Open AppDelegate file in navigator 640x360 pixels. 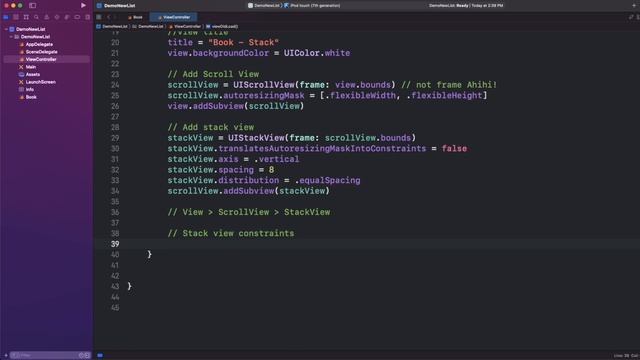point(39,44)
